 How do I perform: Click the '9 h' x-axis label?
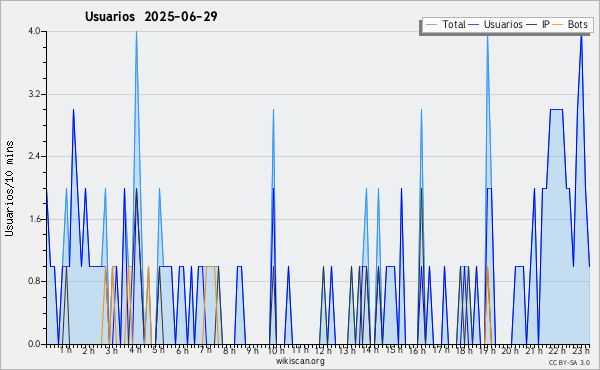tap(252, 350)
